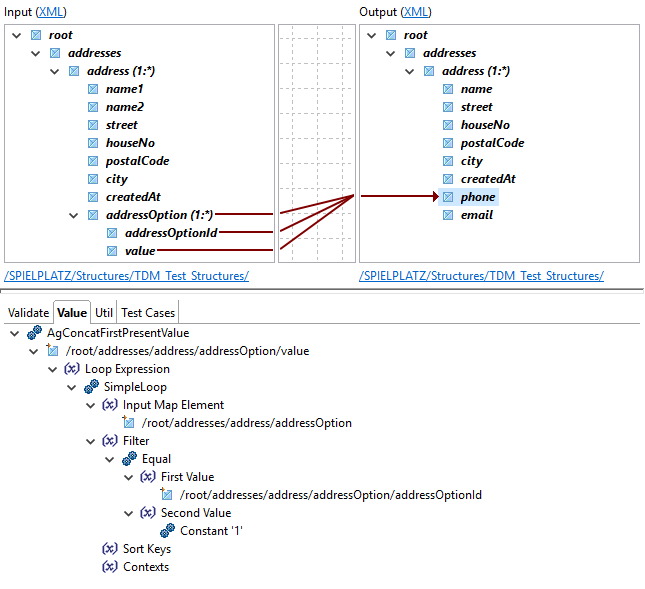The image size is (645, 589).
Task: Open the Input XML link
Action: tap(52, 12)
